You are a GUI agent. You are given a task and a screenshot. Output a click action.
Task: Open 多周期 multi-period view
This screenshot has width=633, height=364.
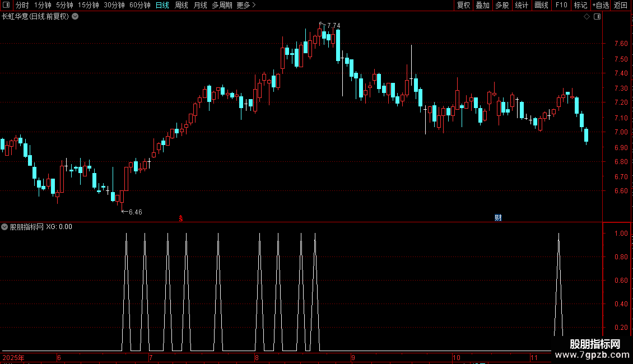pos(222,5)
